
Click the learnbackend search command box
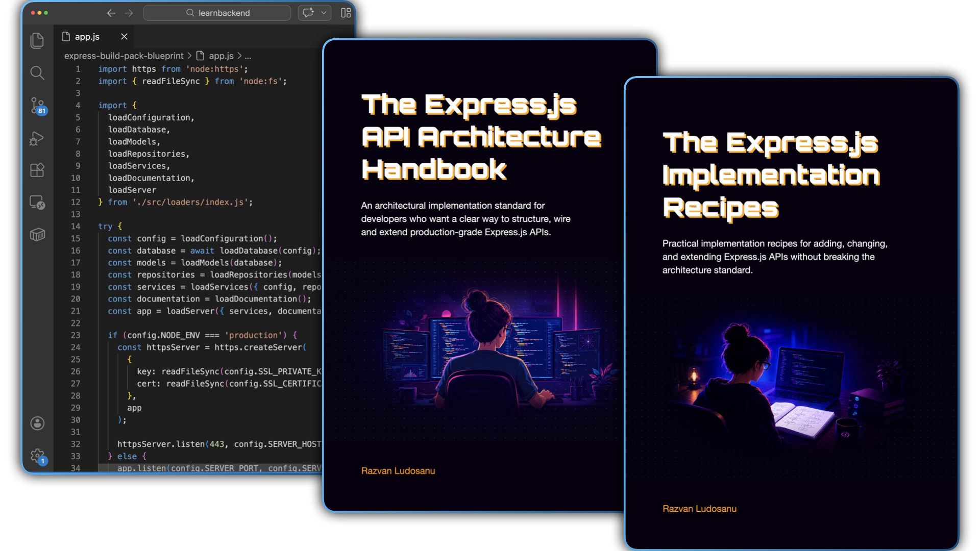coord(217,13)
